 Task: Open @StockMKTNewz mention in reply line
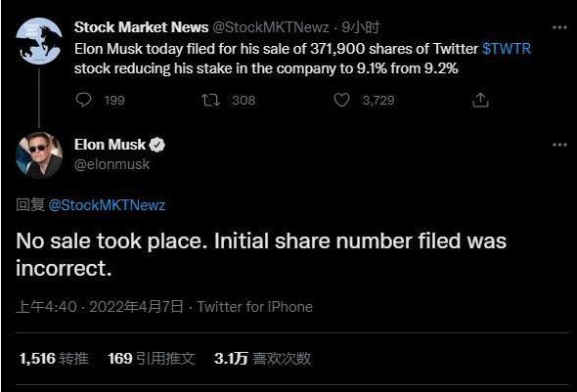point(107,205)
